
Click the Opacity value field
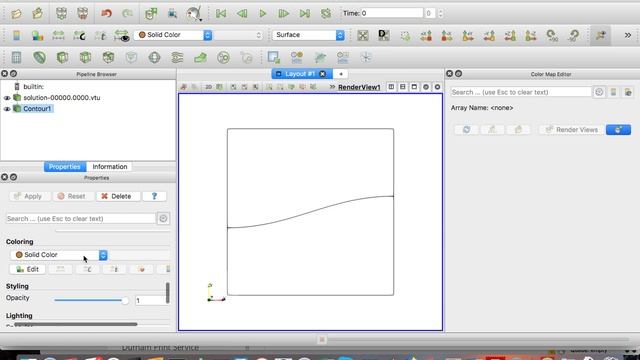pyautogui.click(x=150, y=300)
